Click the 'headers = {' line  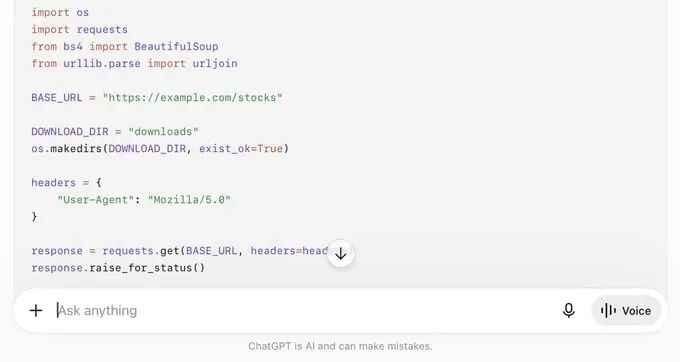tap(66, 183)
